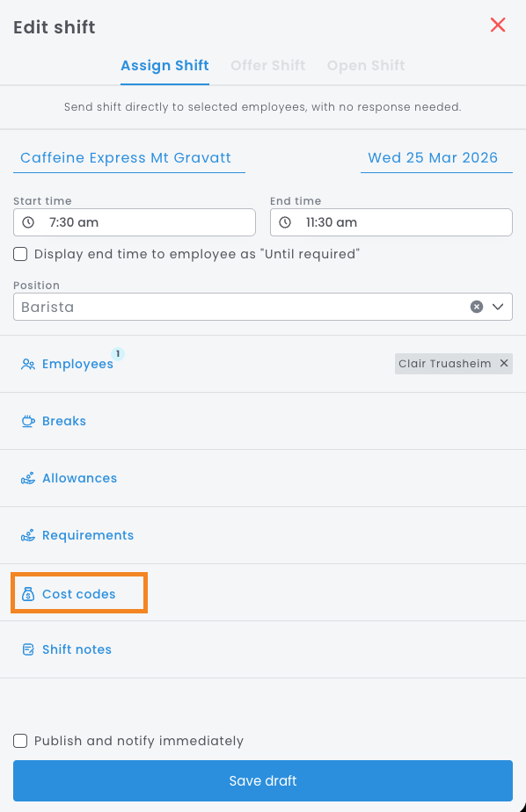Screen dimensions: 526x812
Task: Switch to the Offer Shift tab
Action: (268, 66)
